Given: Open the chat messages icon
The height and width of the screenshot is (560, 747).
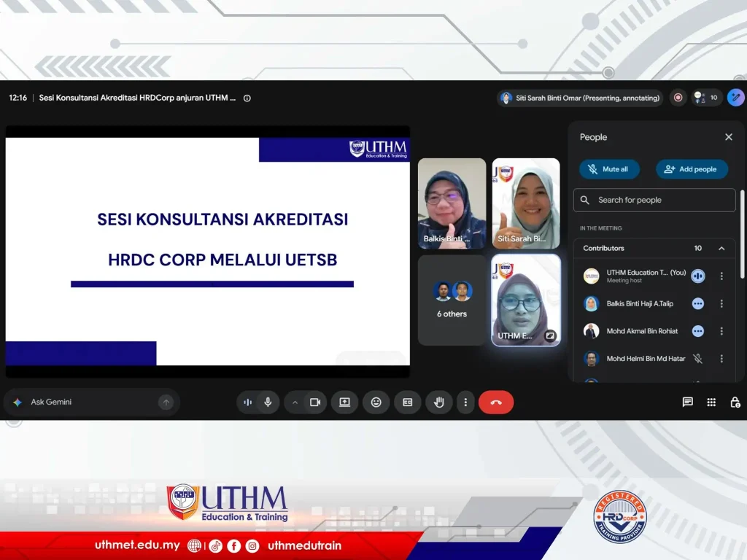Looking at the screenshot, I should [x=687, y=402].
